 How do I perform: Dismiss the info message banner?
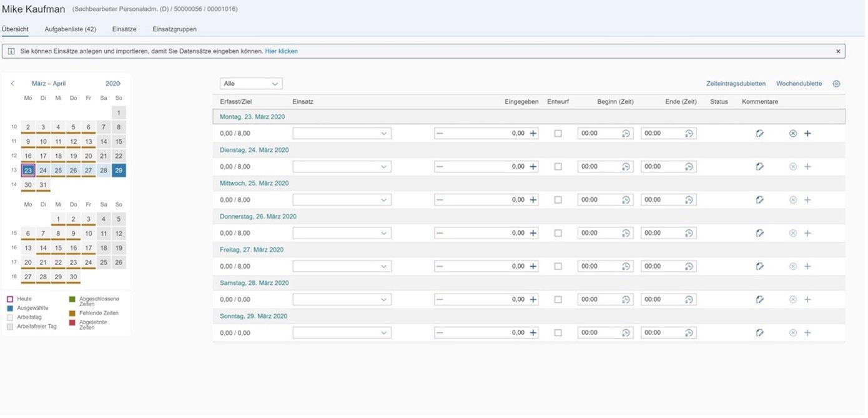tap(838, 51)
